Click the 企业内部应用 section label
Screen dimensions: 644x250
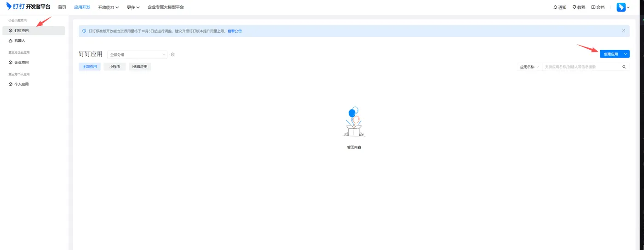coord(17,21)
